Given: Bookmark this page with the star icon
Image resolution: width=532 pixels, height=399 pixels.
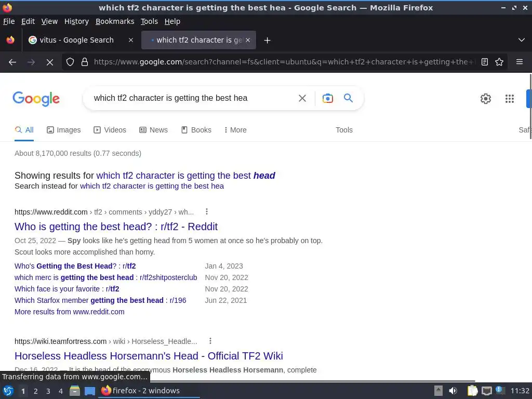Looking at the screenshot, I should point(499,62).
